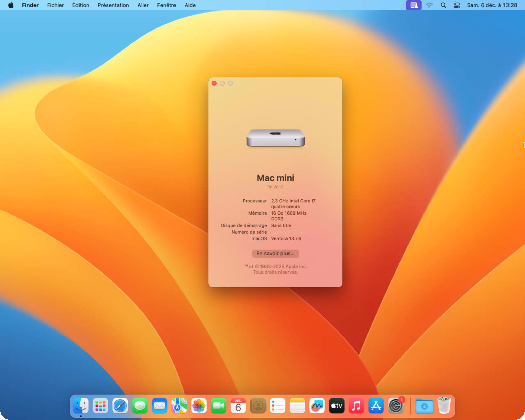Image resolution: width=525 pixels, height=420 pixels.
Task: Open Launchpad grid icon
Action: click(100, 406)
